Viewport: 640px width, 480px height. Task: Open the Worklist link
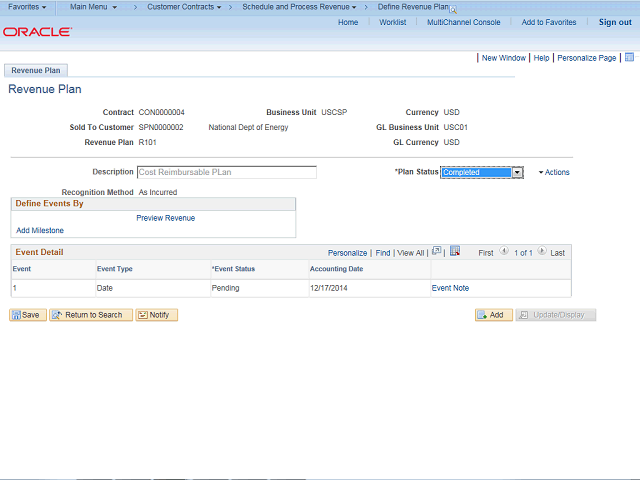(x=393, y=22)
